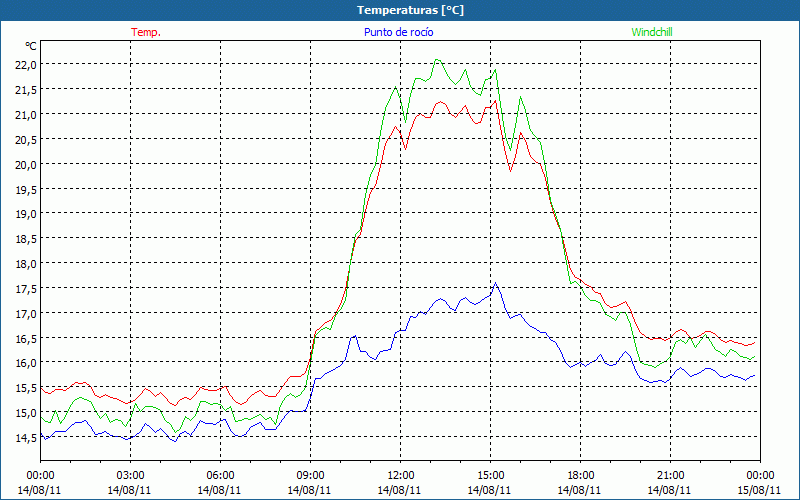The width and height of the screenshot is (800, 500).
Task: Click the Windchill legend label
Action: tap(652, 32)
